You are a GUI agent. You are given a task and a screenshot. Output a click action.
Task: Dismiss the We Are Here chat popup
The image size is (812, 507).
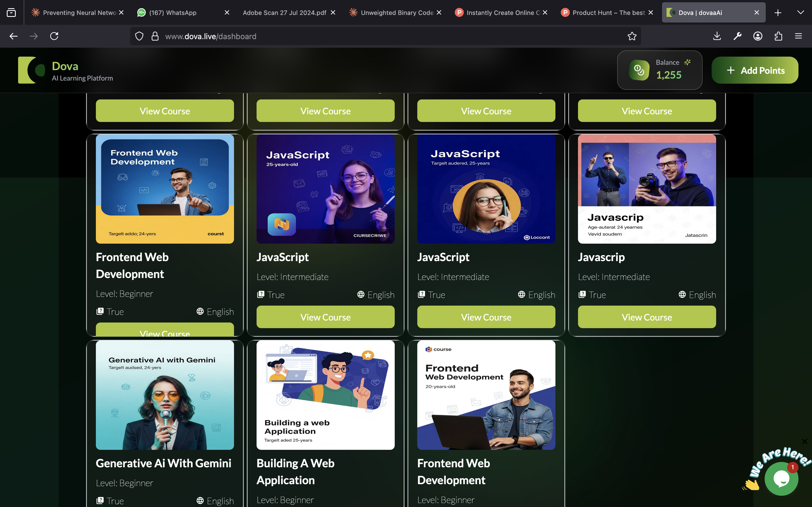(x=804, y=442)
